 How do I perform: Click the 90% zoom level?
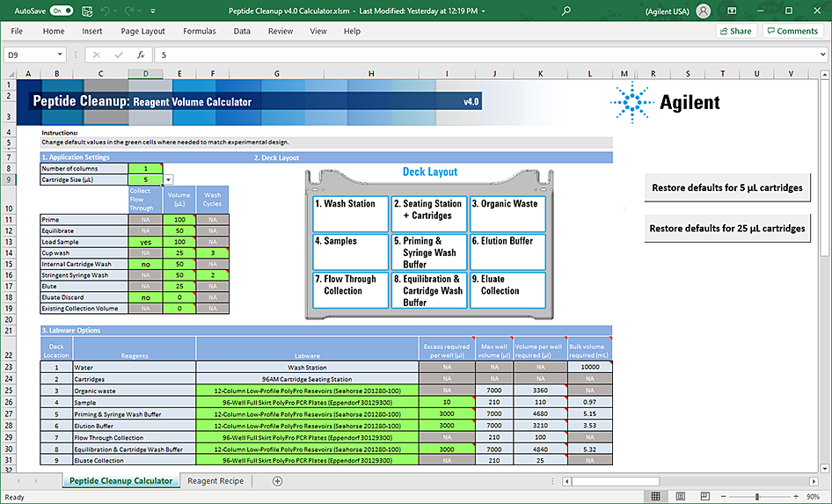pos(813,497)
